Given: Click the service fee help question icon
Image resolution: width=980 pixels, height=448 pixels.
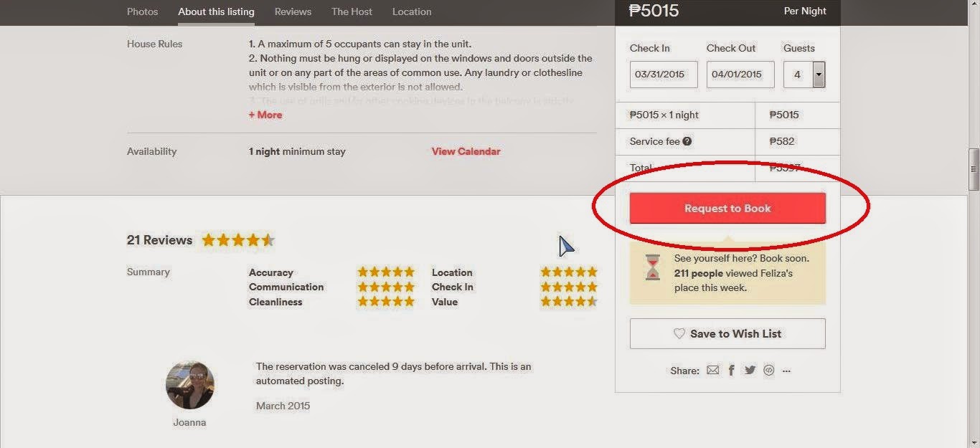Looking at the screenshot, I should (687, 141).
